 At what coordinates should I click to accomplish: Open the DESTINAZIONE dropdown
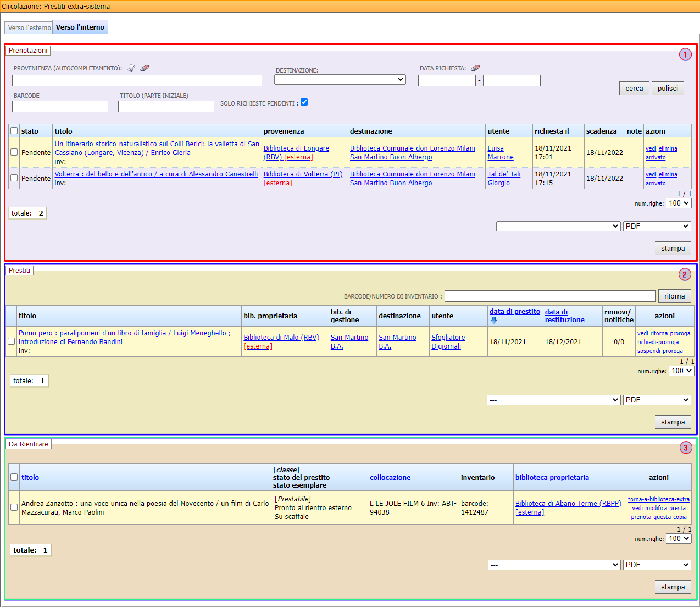point(340,79)
